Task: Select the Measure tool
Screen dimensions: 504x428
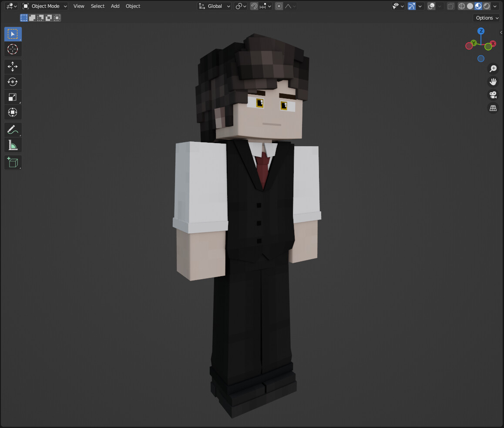Action: (x=13, y=145)
